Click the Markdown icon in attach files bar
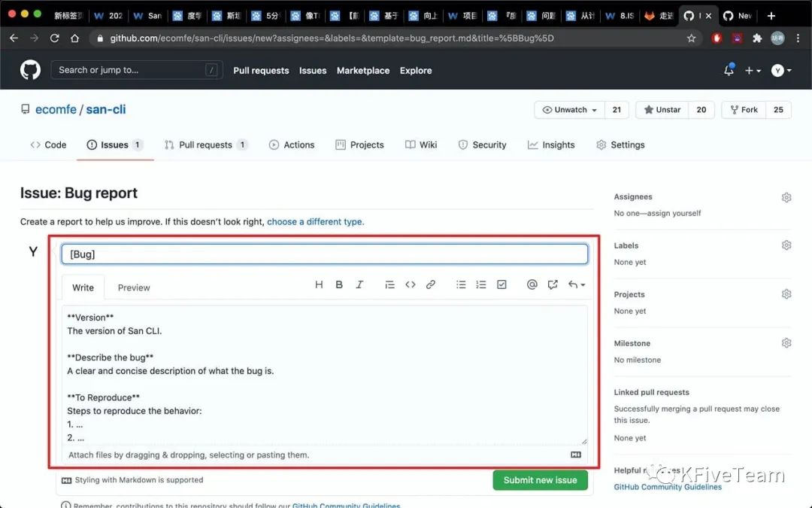812x508 pixels. (576, 455)
